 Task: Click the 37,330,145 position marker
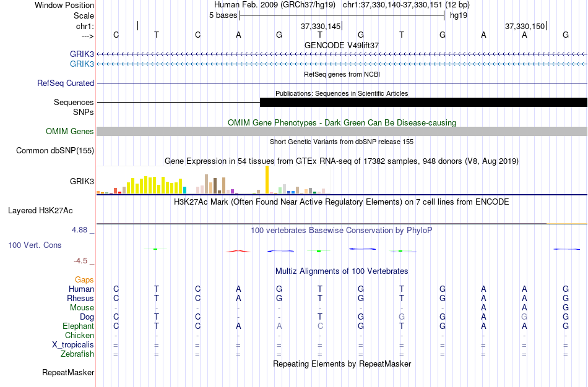tap(321, 26)
